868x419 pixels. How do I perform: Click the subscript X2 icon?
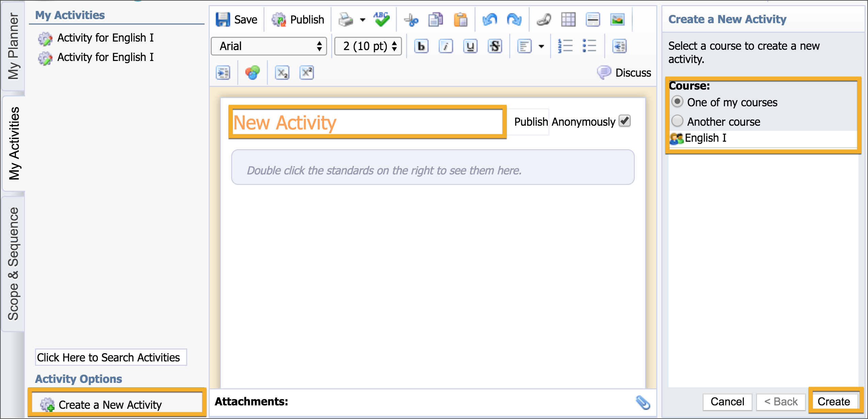coord(282,73)
